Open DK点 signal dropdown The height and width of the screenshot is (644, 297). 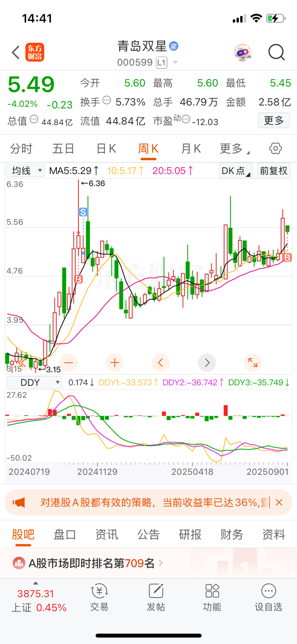tap(236, 171)
